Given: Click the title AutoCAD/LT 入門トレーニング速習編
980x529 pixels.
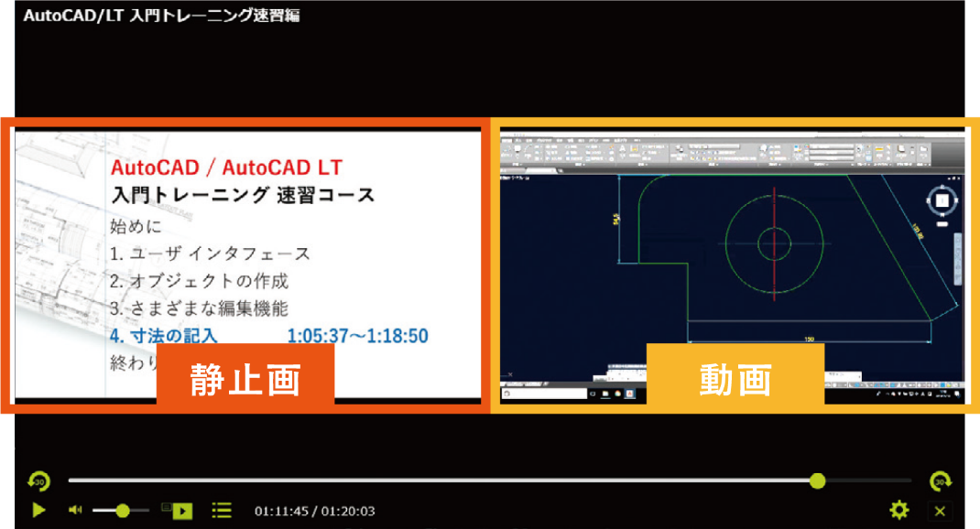Looking at the screenshot, I should (x=162, y=15).
